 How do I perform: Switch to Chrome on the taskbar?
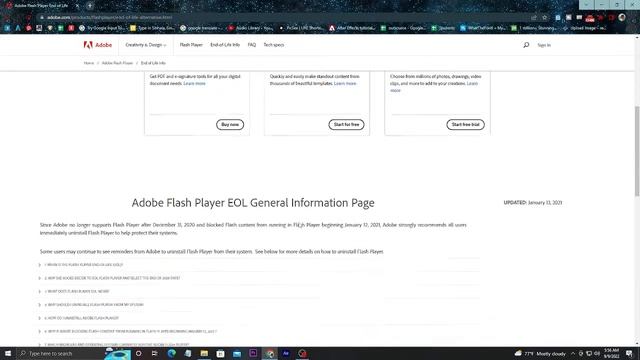270,353
